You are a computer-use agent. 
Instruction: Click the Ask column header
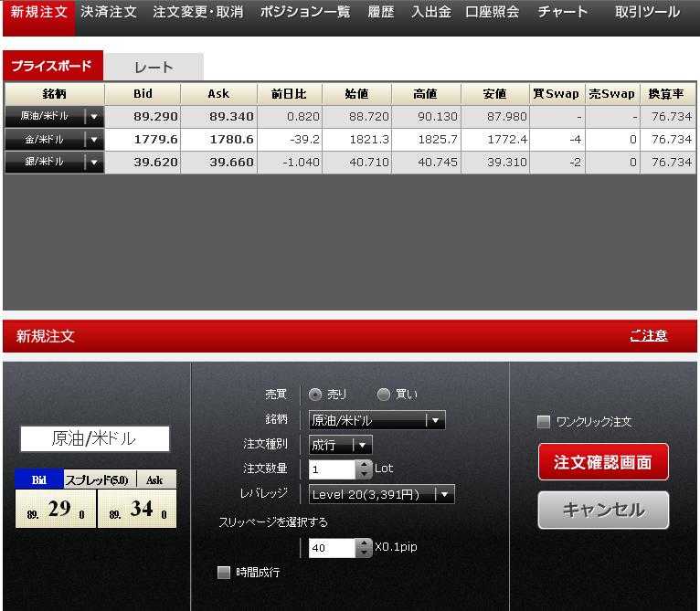click(x=218, y=94)
